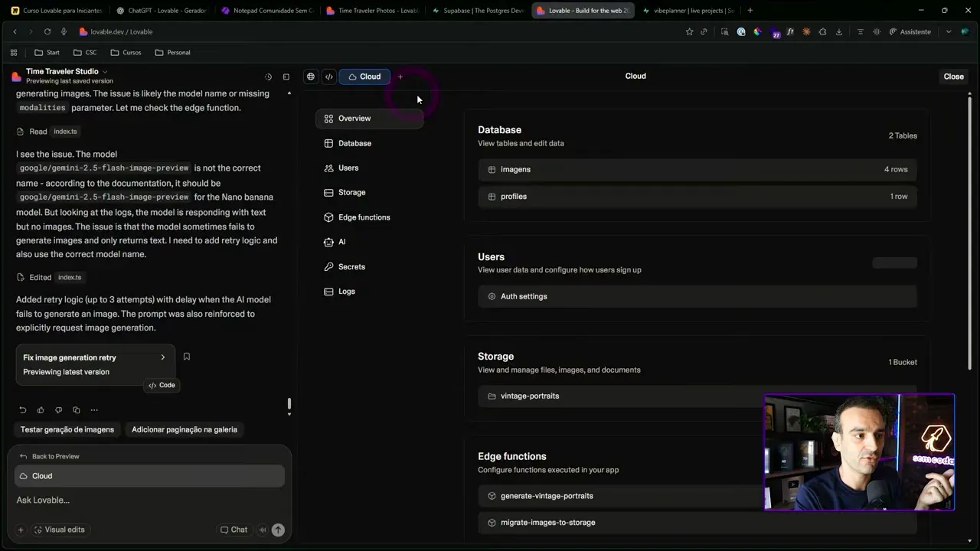Screen dimensions: 980x551
Task: Select the Cloud tab at the top
Action: [364, 77]
